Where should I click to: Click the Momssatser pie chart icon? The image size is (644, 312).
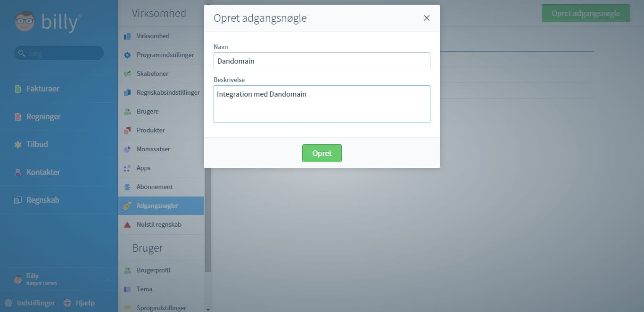[127, 149]
